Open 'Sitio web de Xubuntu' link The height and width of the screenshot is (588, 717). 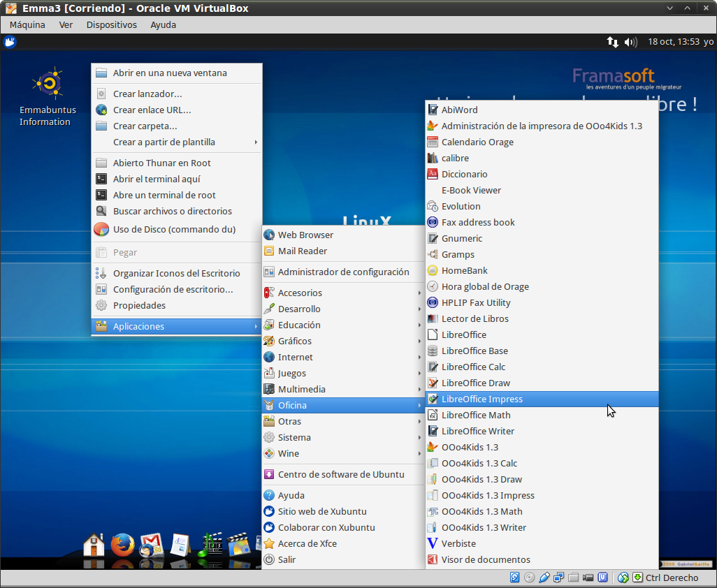[x=321, y=511]
